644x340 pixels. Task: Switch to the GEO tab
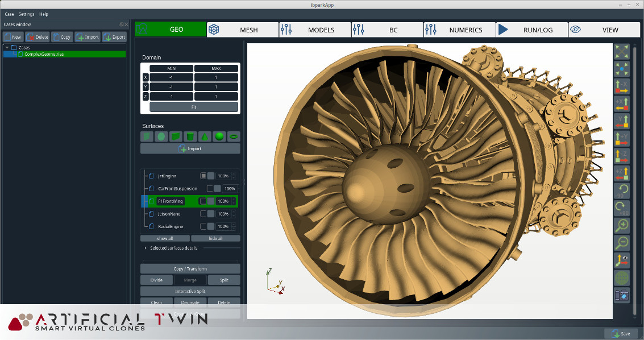[171, 30]
